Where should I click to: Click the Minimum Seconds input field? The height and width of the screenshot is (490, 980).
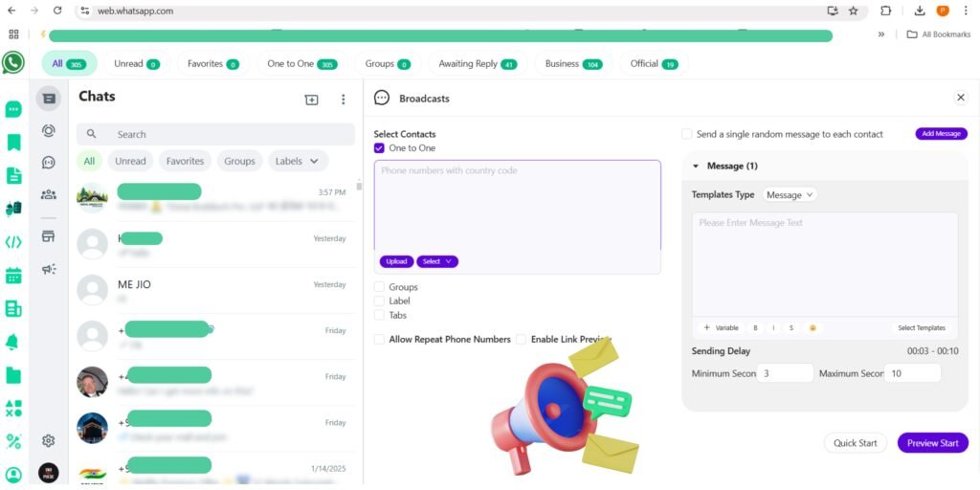click(x=785, y=373)
